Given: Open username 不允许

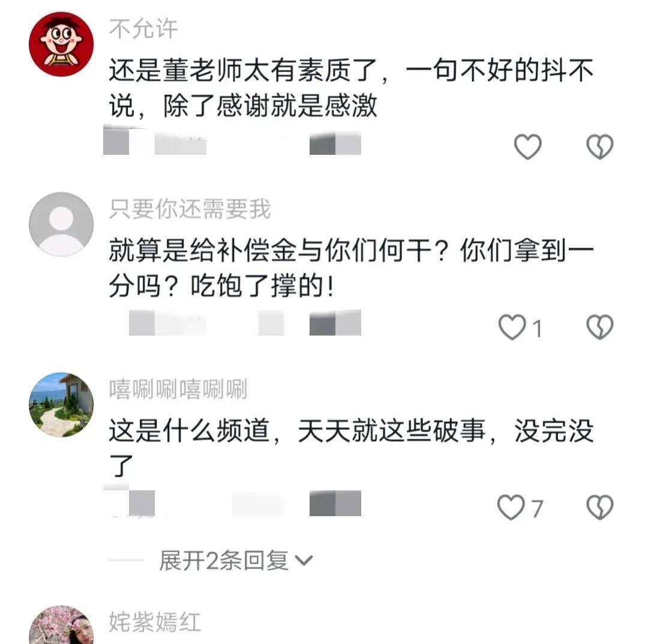Looking at the screenshot, I should pyautogui.click(x=143, y=29).
